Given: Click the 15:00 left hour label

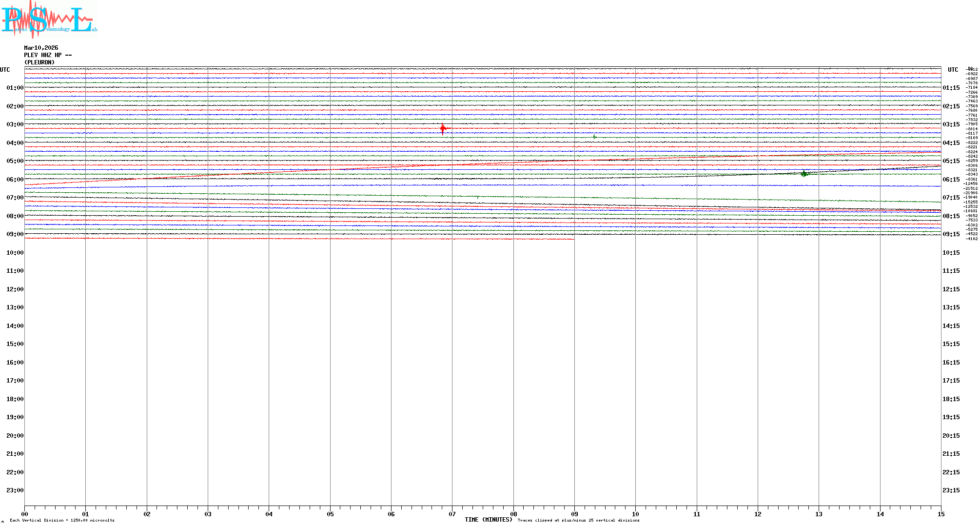Looking at the screenshot, I should tap(15, 344).
